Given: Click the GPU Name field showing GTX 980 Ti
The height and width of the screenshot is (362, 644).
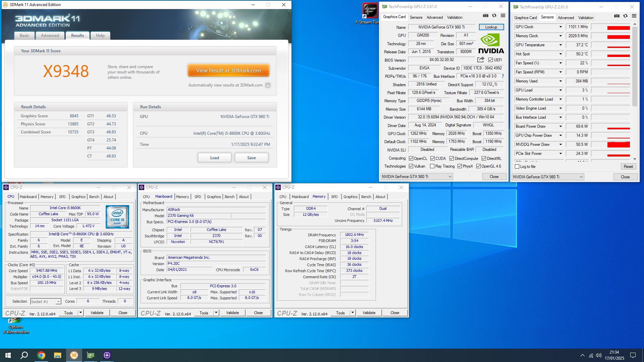Looking at the screenshot, I should (441, 27).
